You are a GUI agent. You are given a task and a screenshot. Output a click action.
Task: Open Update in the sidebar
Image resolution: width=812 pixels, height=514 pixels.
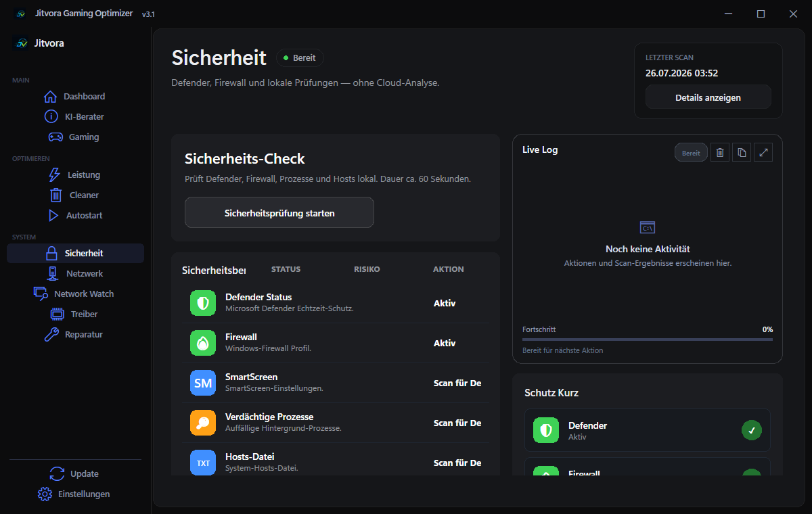[75, 473]
